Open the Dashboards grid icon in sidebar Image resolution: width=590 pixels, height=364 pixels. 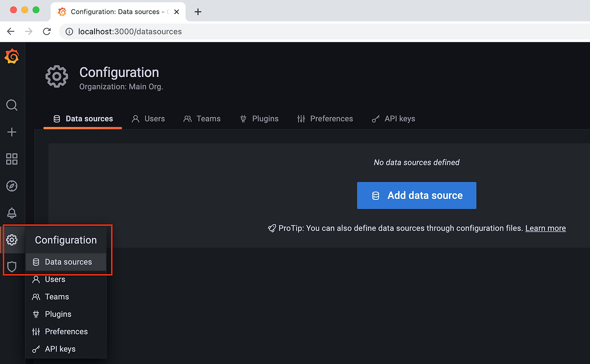tap(12, 159)
